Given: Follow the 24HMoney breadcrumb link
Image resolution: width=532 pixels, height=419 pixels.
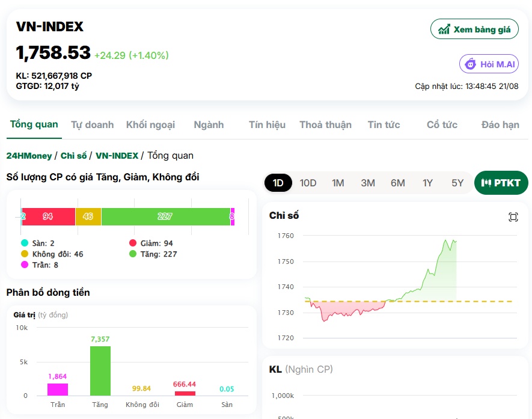Looking at the screenshot, I should click(29, 156).
